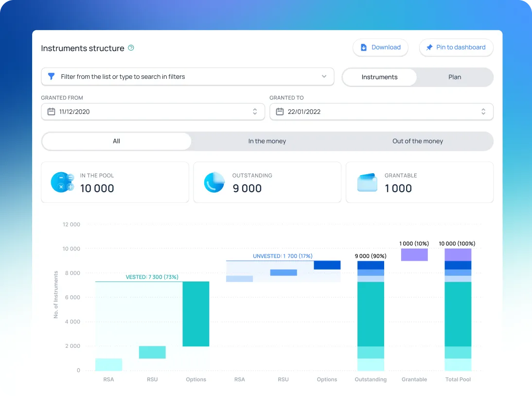Select the In the money filter
This screenshot has width=532, height=396.
[x=267, y=141]
